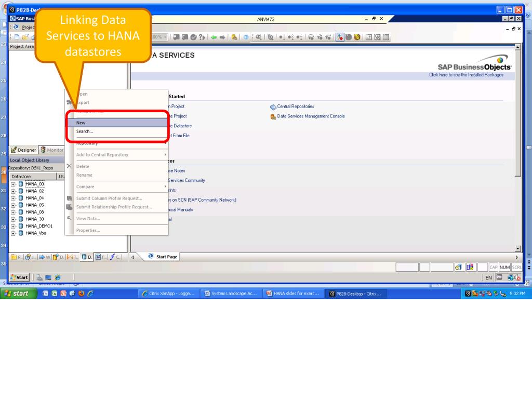Click the zoom magnifier toolbar icon
Image resolution: width=532 pixels, height=399 pixels.
pos(270,37)
